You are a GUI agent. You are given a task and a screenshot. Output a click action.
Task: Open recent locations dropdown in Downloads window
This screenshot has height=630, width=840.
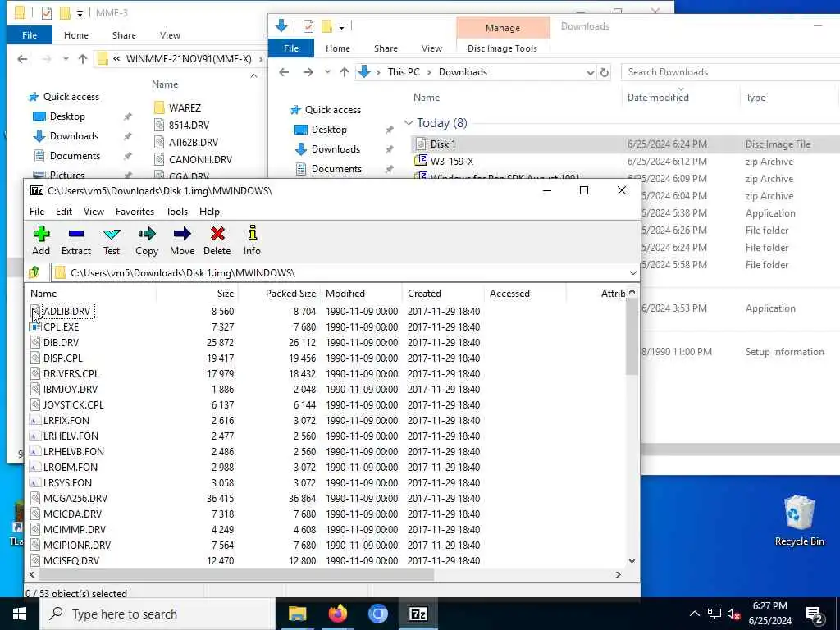click(x=327, y=72)
